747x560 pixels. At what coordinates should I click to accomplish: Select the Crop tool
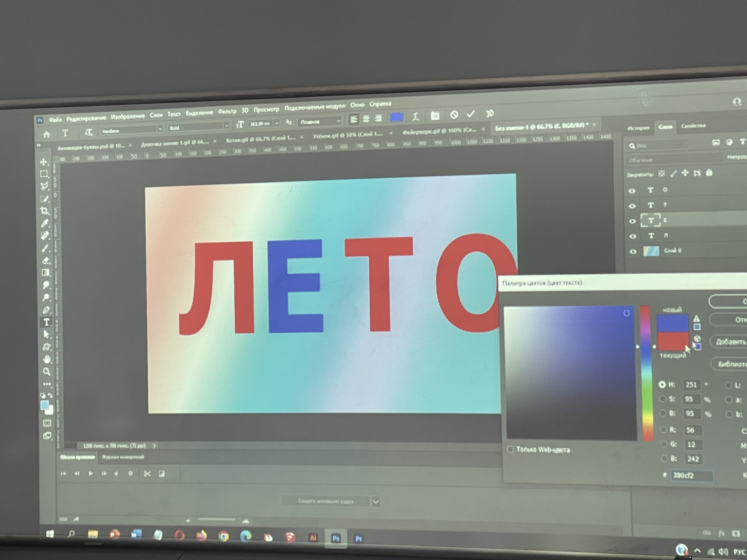coord(44,211)
